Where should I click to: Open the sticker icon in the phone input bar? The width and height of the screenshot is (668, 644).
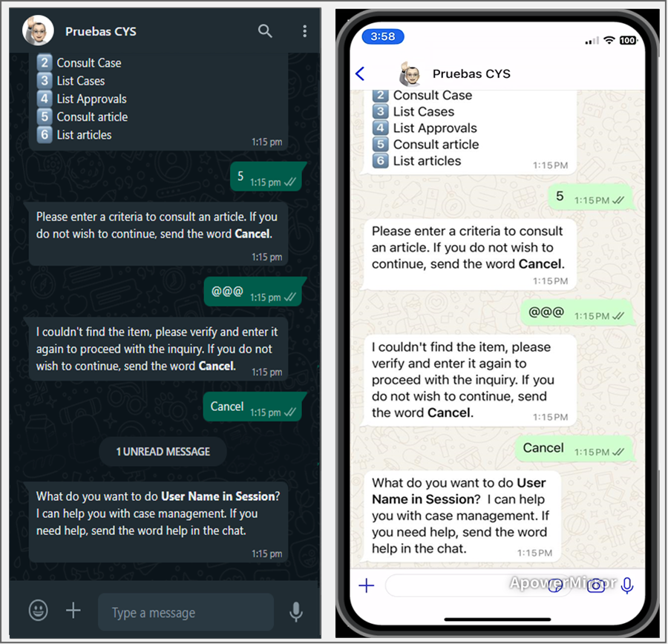click(x=555, y=585)
